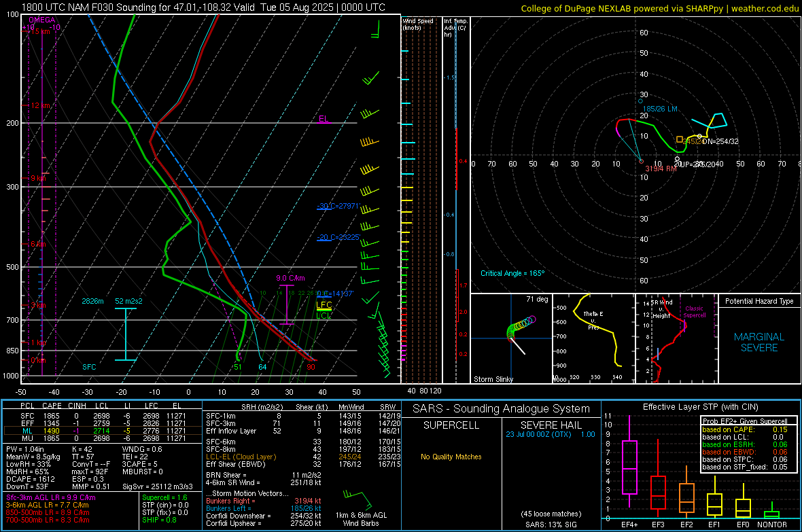
Task: Select the WNDG = 0.6 value
Action: [x=142, y=449]
